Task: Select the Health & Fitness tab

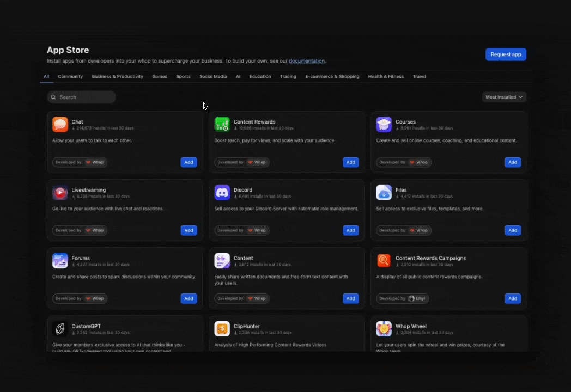Action: 386,76
